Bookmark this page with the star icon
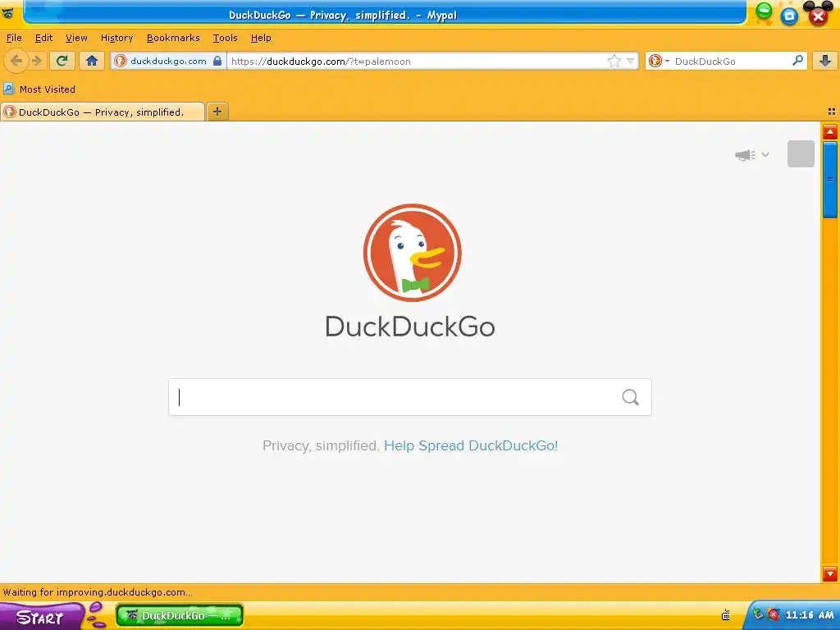 coord(614,61)
